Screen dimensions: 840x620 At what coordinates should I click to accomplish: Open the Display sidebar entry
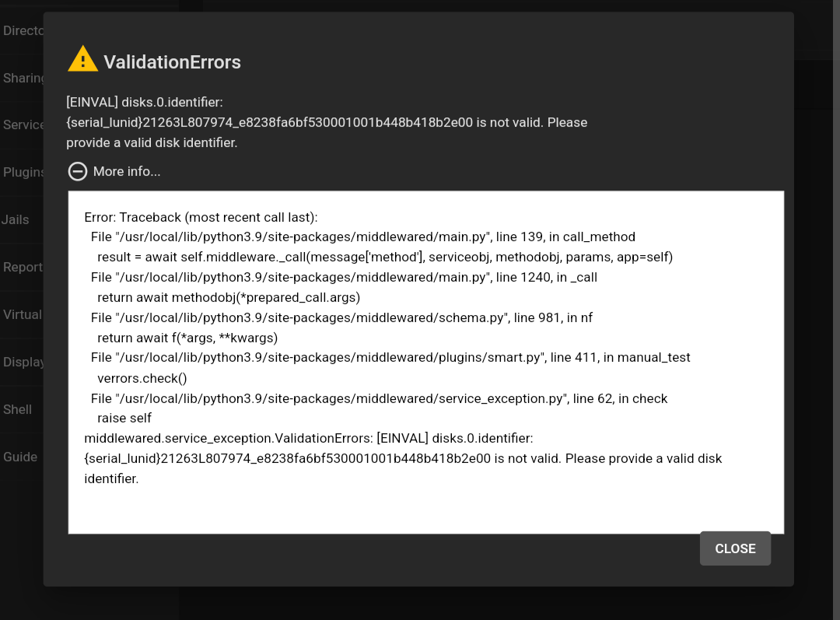pos(23,362)
